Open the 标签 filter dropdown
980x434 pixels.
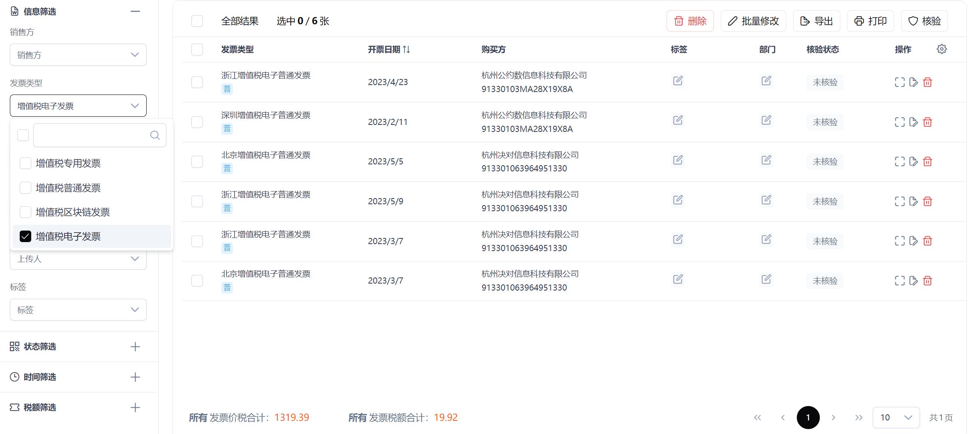click(78, 309)
